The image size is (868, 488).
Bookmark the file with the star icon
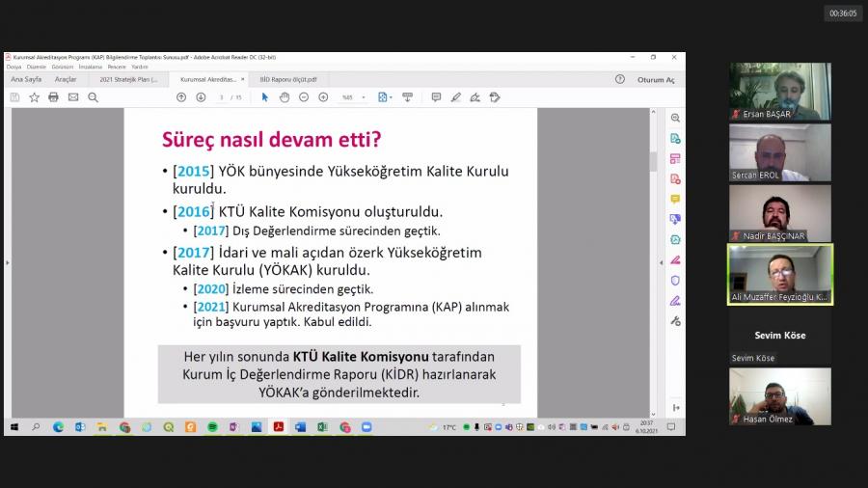(34, 97)
